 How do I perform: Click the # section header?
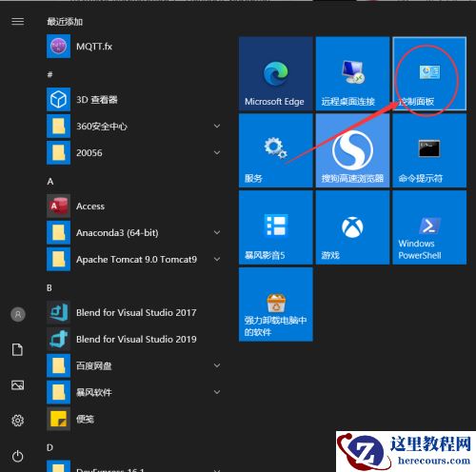[50, 74]
